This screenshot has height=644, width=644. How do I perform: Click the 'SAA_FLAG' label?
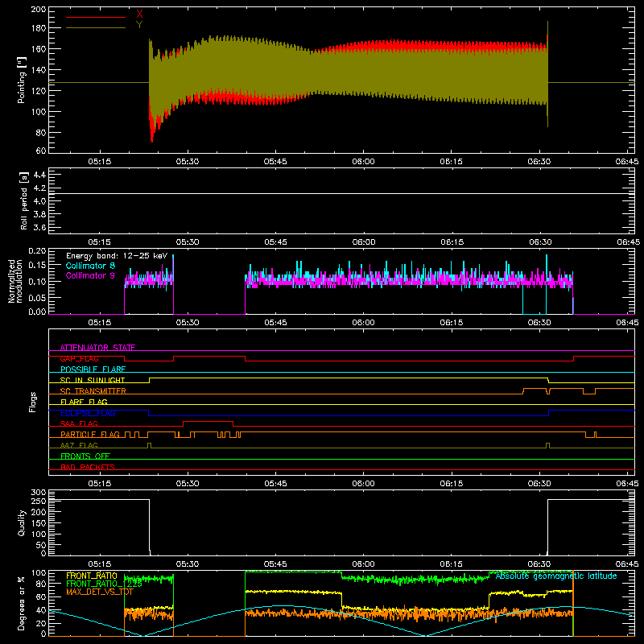pyautogui.click(x=79, y=423)
